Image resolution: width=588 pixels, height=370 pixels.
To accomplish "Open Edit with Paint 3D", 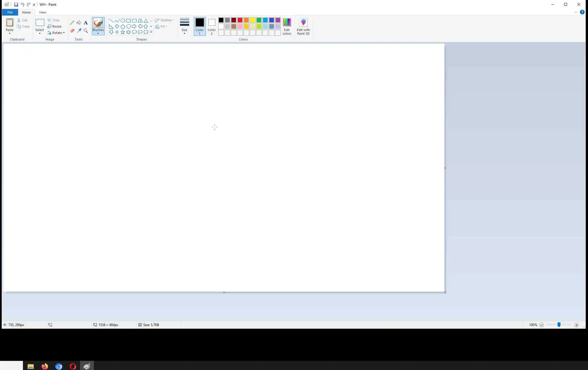I will pos(303,26).
